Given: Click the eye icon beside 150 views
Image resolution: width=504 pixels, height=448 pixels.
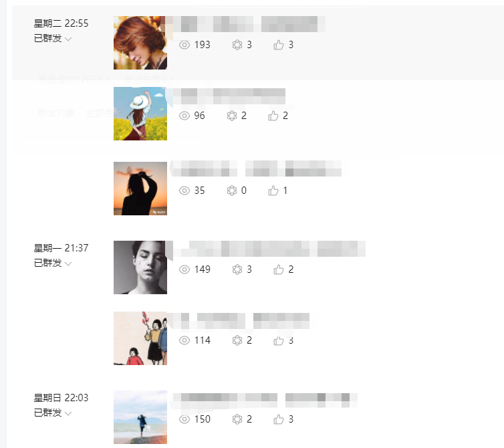Looking at the screenshot, I should pos(185,419).
